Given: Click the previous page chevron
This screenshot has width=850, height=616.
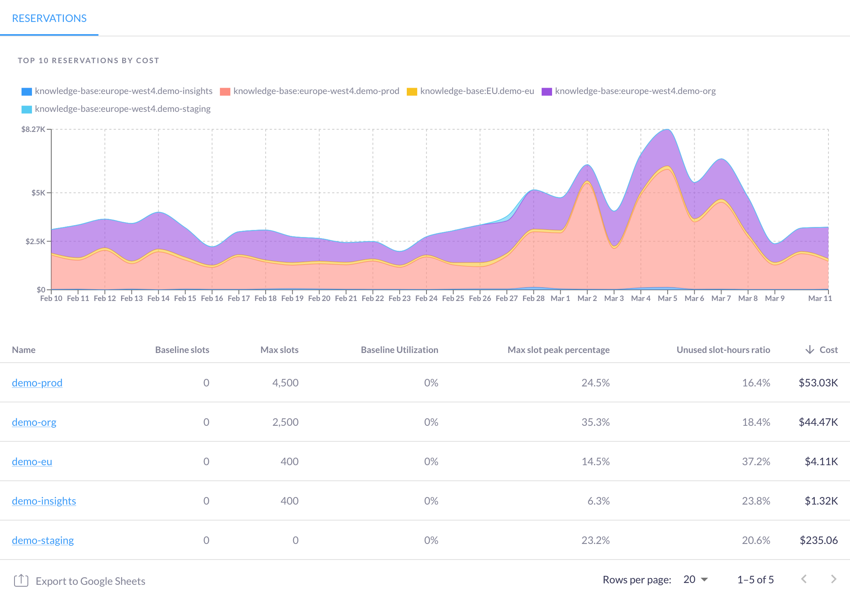Looking at the screenshot, I should pyautogui.click(x=804, y=579).
